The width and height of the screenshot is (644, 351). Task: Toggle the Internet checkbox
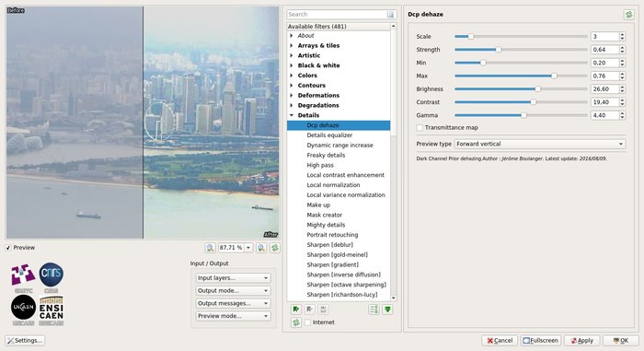point(307,322)
